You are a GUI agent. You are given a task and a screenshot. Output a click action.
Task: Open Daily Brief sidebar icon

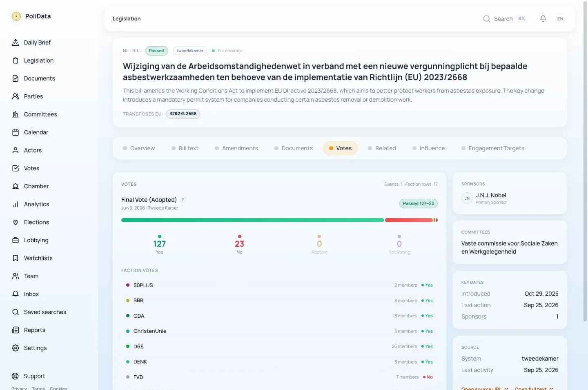16,42
